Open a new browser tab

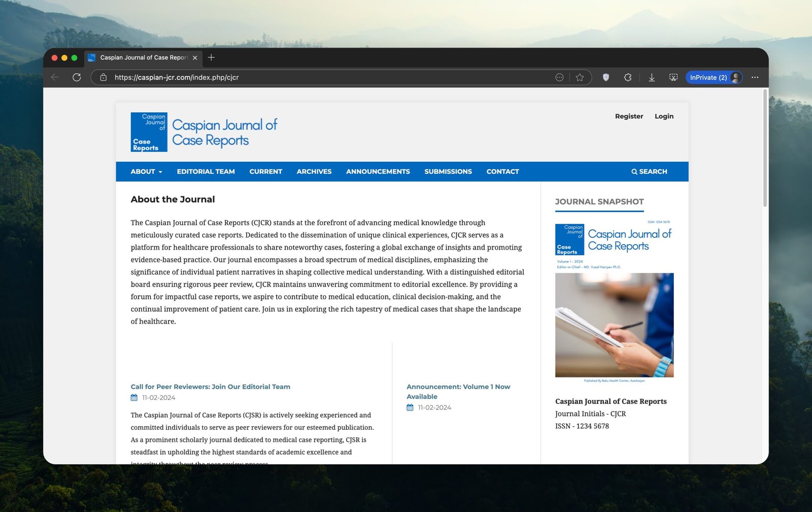click(x=211, y=57)
